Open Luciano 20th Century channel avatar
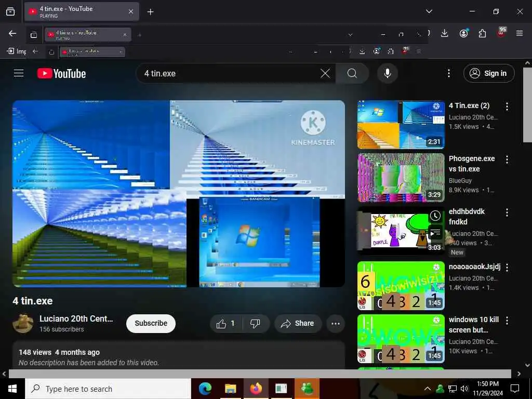Image resolution: width=532 pixels, height=399 pixels. click(x=23, y=323)
